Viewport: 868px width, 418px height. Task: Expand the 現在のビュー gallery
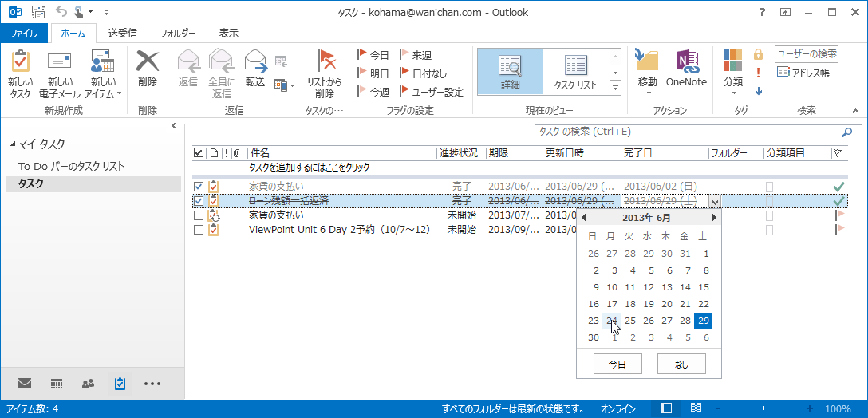tap(615, 88)
